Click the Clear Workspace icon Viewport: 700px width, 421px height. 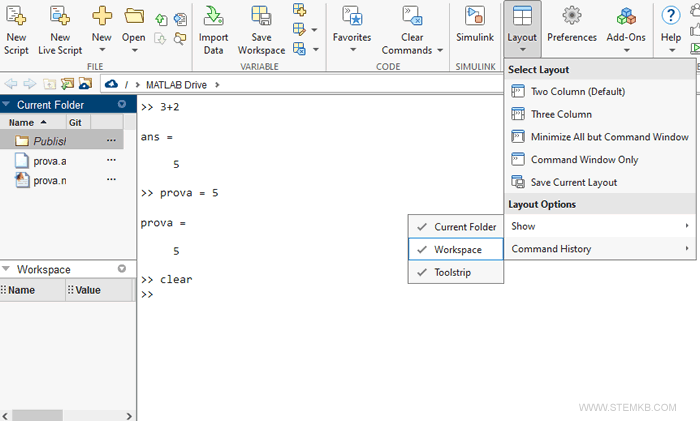(x=299, y=48)
